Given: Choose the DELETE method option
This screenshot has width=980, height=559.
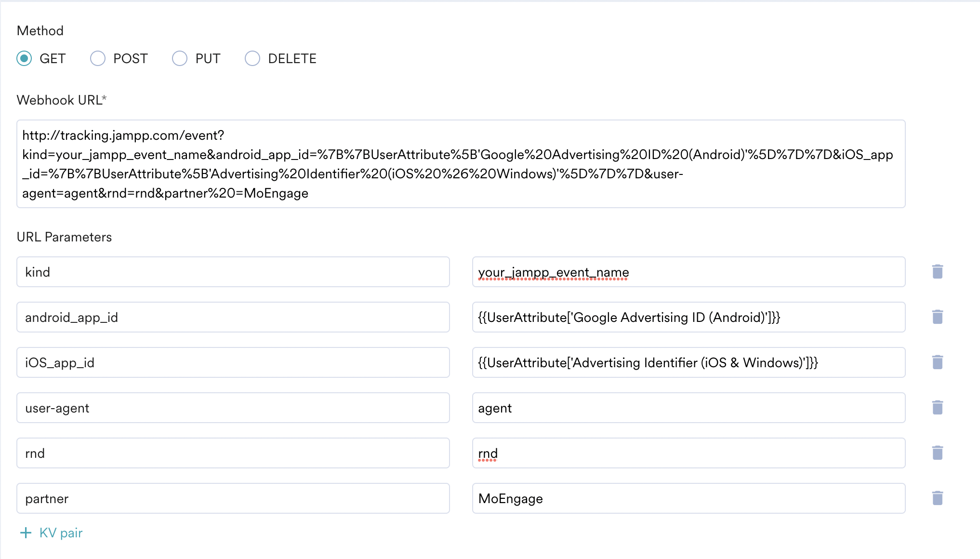Looking at the screenshot, I should pyautogui.click(x=252, y=58).
